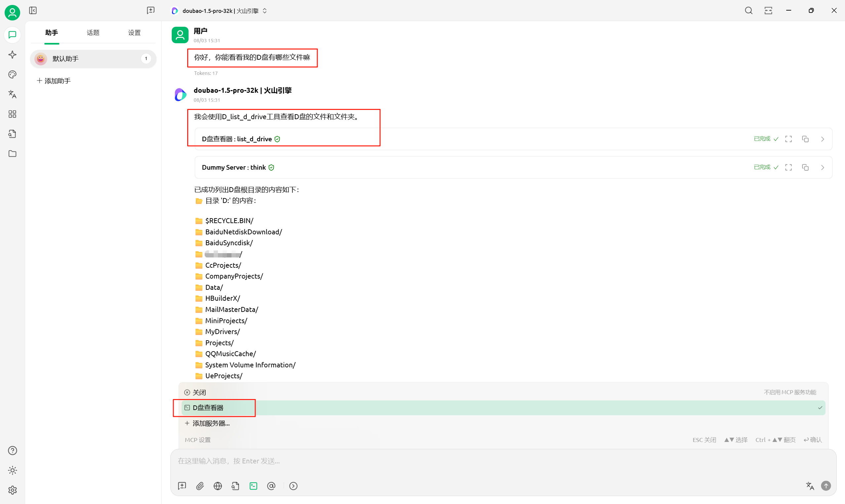
Task: Copy the list_d_drive tool result
Action: click(805, 139)
